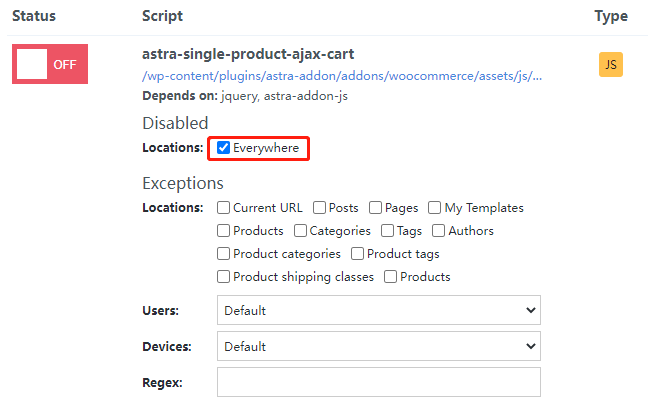Tick the Tags checkbox
This screenshot has width=648, height=408.
click(x=388, y=231)
